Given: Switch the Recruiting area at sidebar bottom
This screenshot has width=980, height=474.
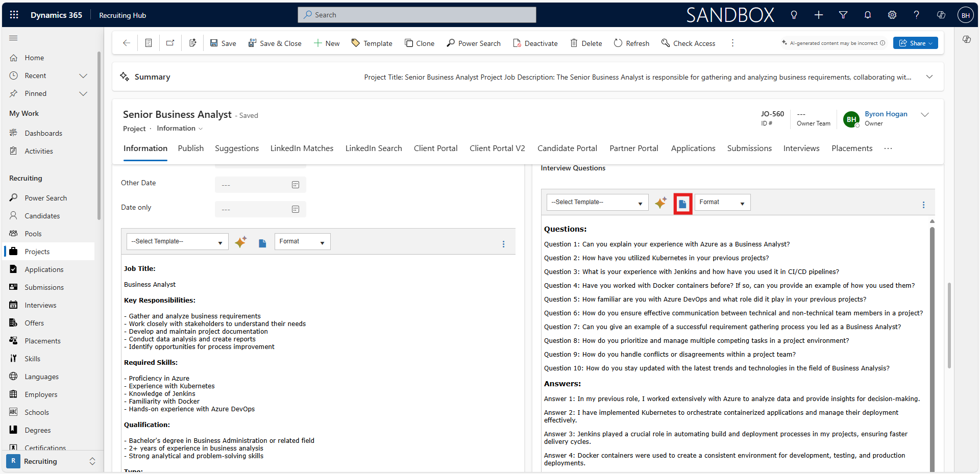Looking at the screenshot, I should [x=51, y=461].
